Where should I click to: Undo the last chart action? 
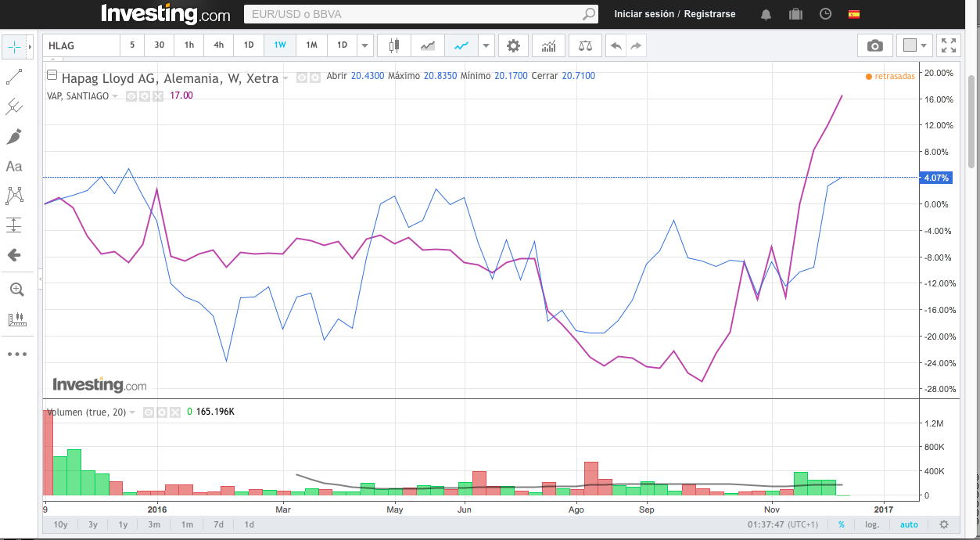pyautogui.click(x=616, y=45)
